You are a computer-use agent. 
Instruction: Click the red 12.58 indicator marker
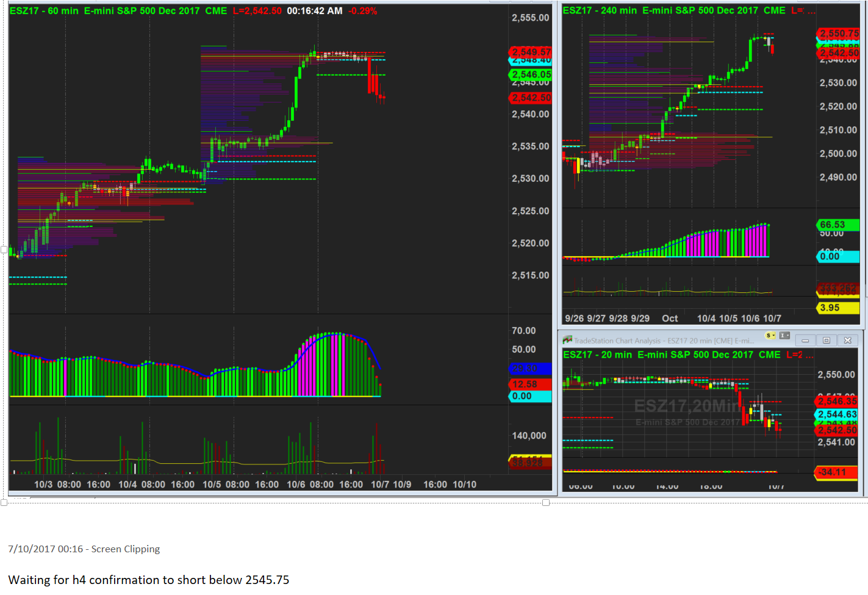click(530, 384)
